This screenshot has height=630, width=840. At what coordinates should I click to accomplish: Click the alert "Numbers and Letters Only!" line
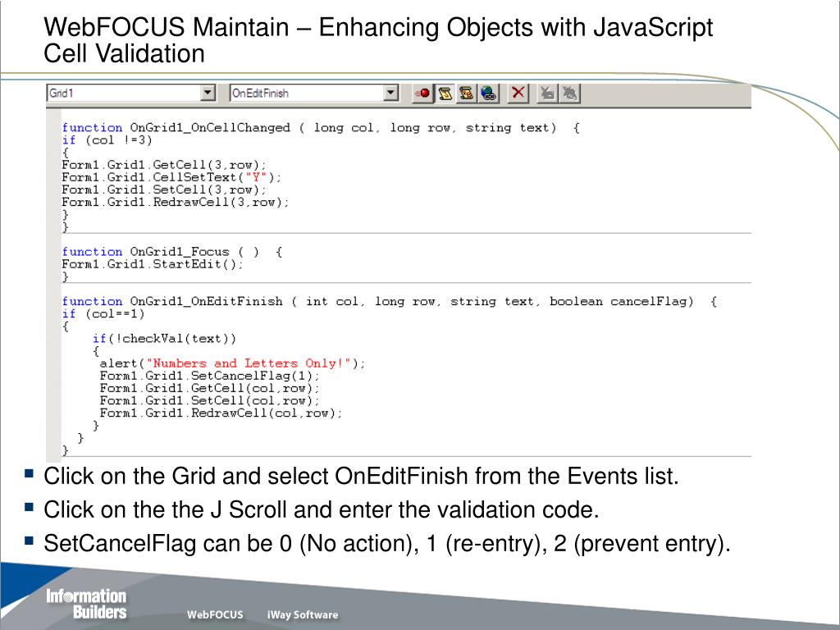pyautogui.click(x=232, y=363)
